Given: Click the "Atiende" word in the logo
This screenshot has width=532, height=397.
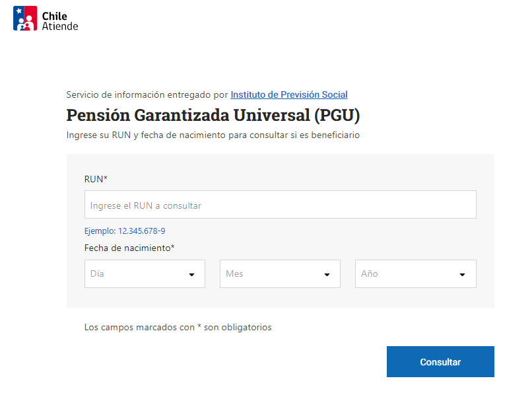Looking at the screenshot, I should pyautogui.click(x=59, y=26).
